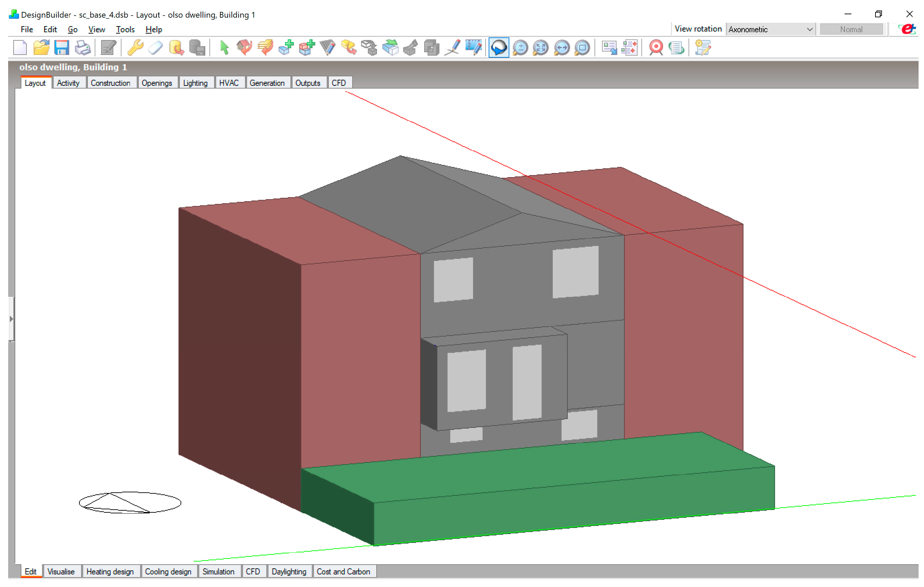This screenshot has height=587, width=924.
Task: Open the Tools menu
Action: pyautogui.click(x=125, y=30)
